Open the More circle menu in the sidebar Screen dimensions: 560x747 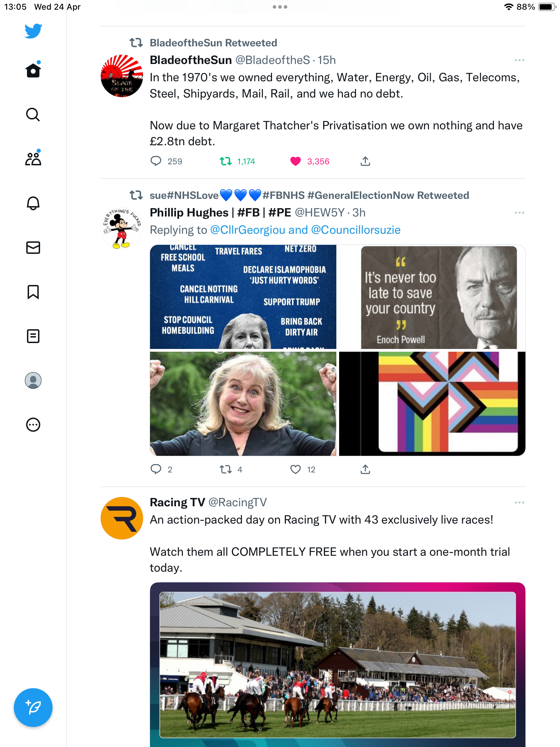coord(33,424)
